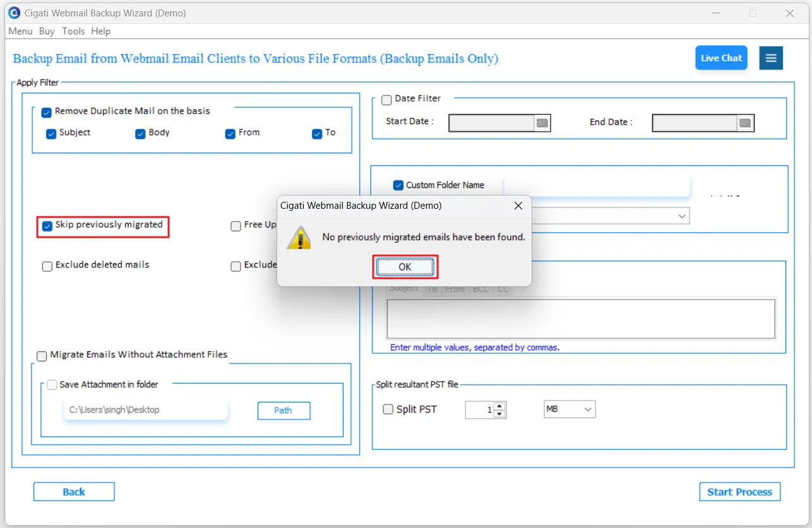Viewport: 812px width, 528px height.
Task: Uncheck the Subject duplicate criterion
Action: (51, 134)
